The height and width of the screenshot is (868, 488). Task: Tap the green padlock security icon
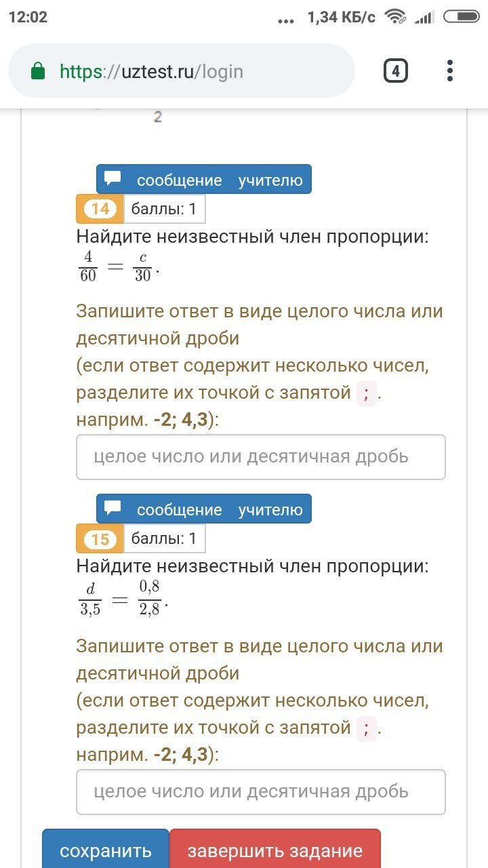pos(39,71)
